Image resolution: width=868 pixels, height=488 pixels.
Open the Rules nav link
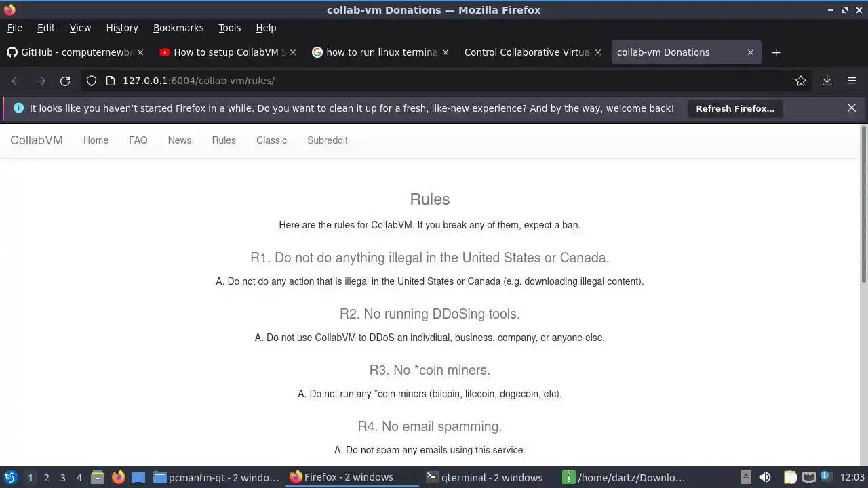[224, 140]
